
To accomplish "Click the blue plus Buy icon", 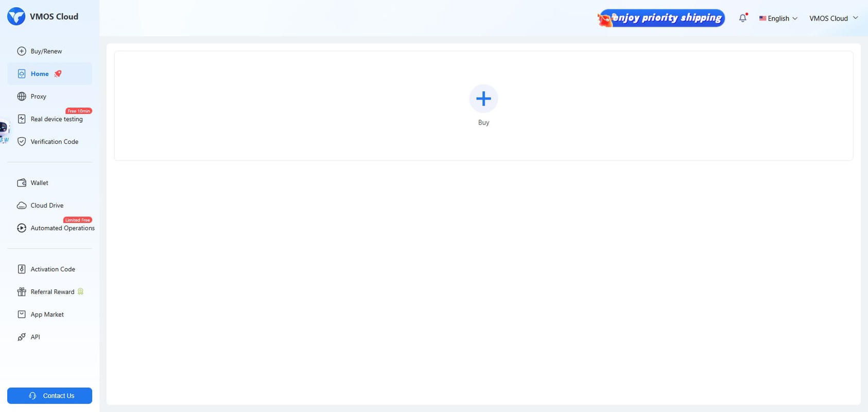I will click(x=483, y=98).
